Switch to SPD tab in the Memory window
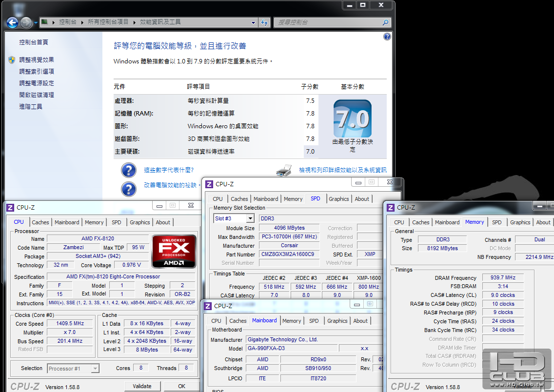The image size is (554, 392). coord(497,222)
